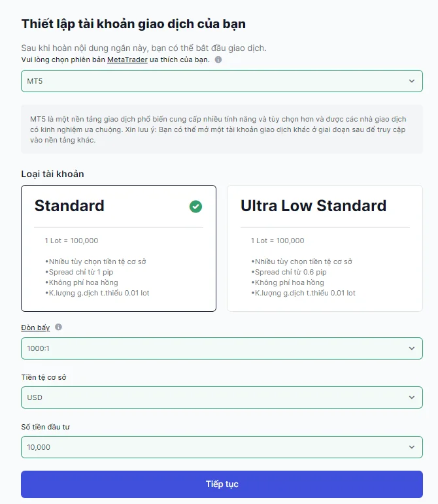Select the Standard account type card

click(x=118, y=248)
